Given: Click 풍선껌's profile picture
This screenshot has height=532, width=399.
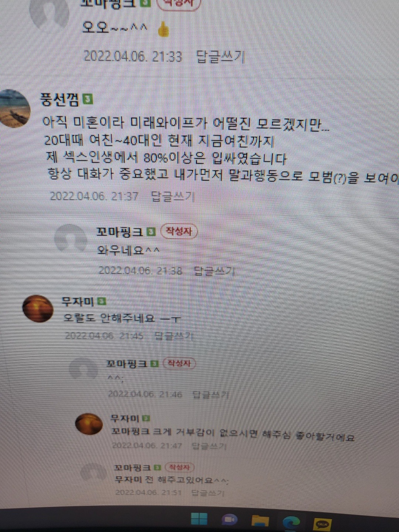Looking at the screenshot, I should click(x=14, y=108).
